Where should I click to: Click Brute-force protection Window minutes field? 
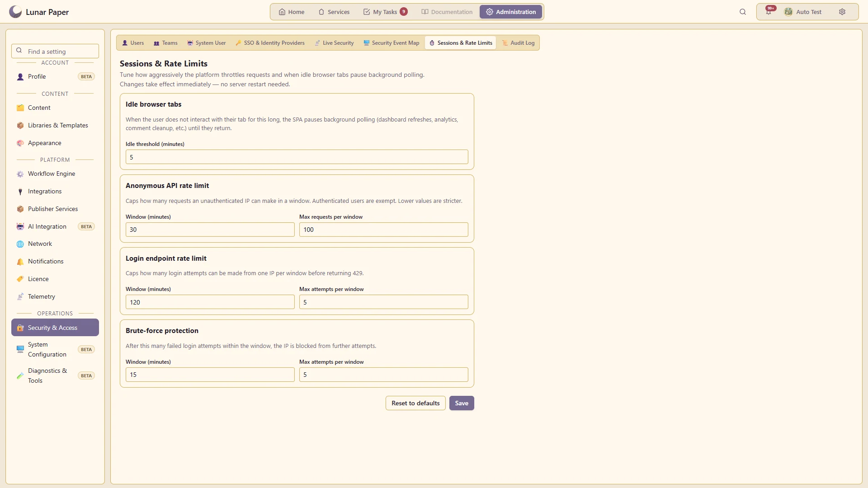pos(210,375)
